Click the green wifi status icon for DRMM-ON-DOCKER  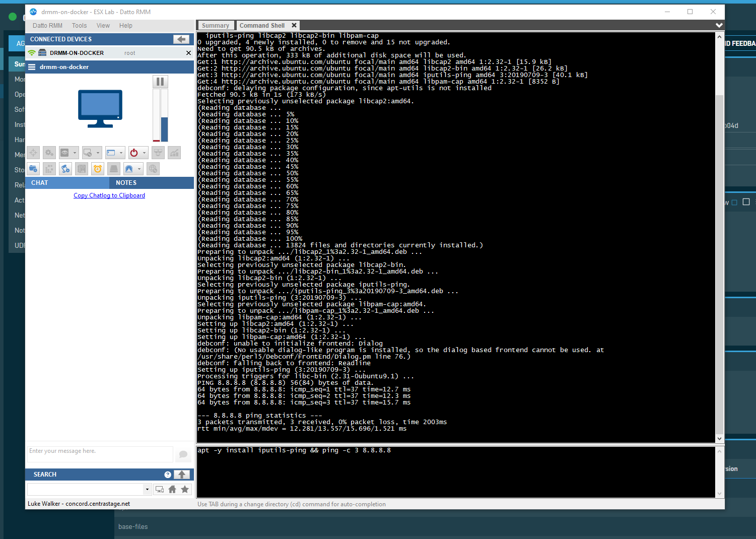32,53
